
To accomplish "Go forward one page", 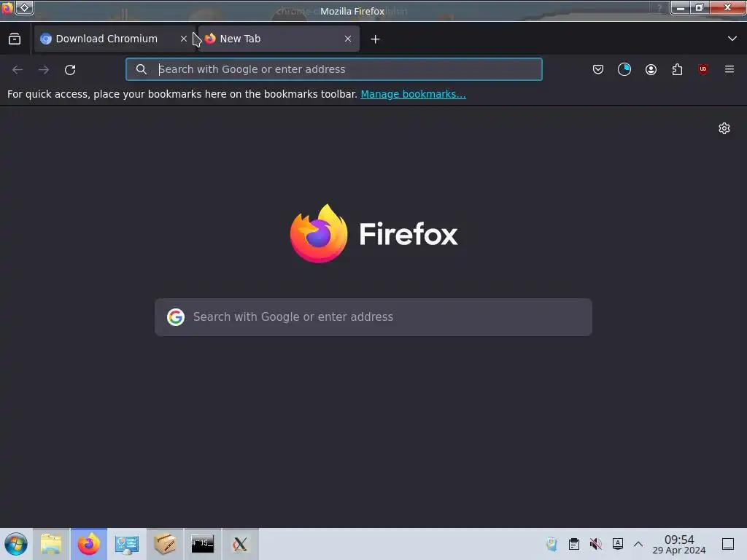I will tap(44, 69).
